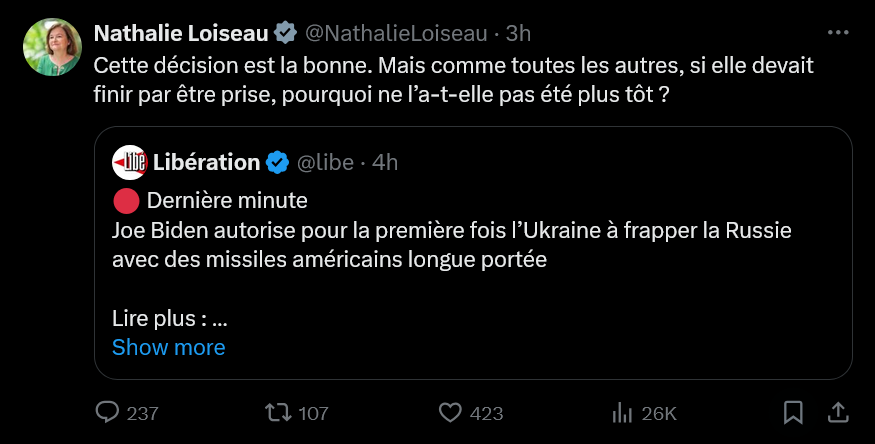Click the verified badge beside Libération
The width and height of the screenshot is (875, 444).
(x=280, y=162)
